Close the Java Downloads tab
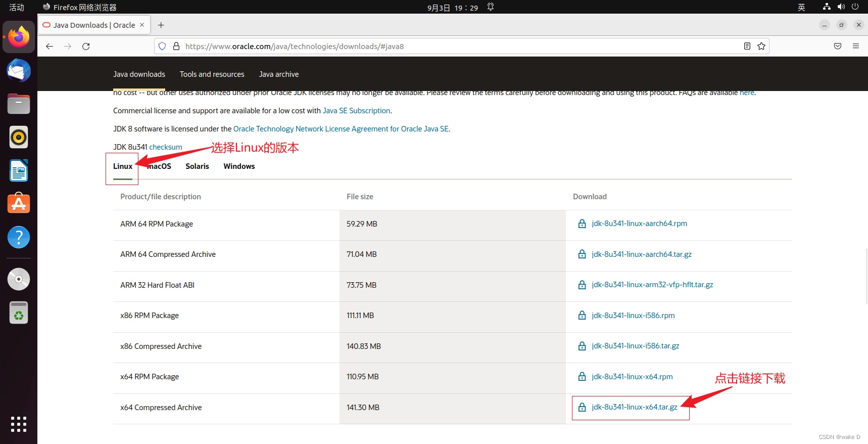Screen dimensions: 868x444 (142, 25)
